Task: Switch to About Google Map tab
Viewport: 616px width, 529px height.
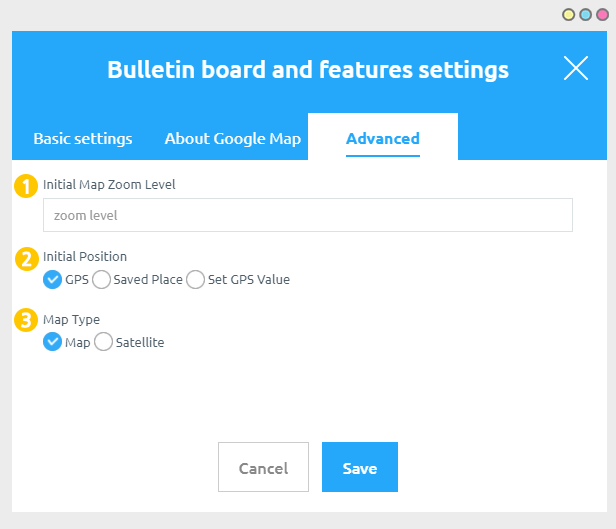Action: [232, 139]
